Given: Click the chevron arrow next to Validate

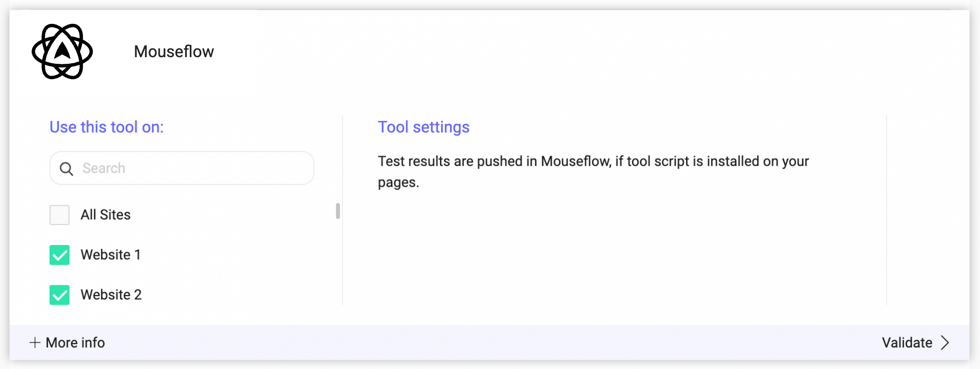Looking at the screenshot, I should point(945,342).
